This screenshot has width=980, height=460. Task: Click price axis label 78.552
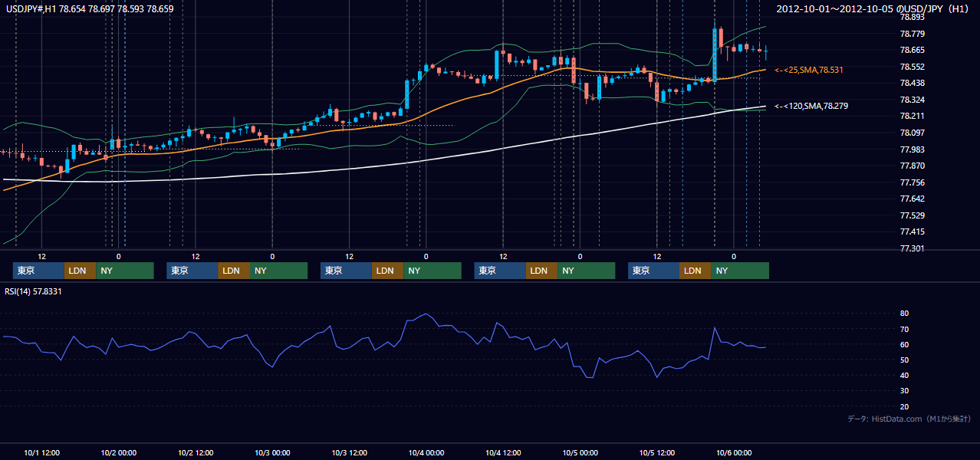click(x=912, y=67)
